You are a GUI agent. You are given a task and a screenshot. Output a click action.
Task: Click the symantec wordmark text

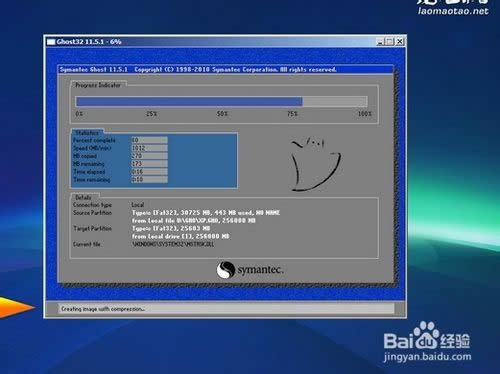(x=260, y=270)
